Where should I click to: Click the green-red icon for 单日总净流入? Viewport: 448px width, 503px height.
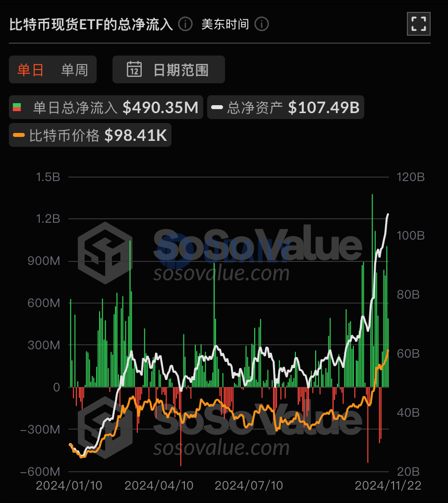point(17,107)
